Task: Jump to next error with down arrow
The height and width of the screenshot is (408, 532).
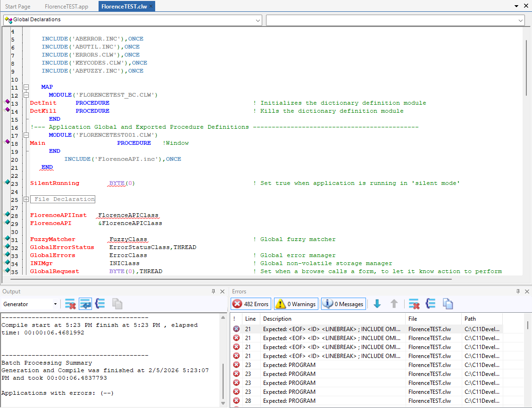Action: (x=377, y=304)
